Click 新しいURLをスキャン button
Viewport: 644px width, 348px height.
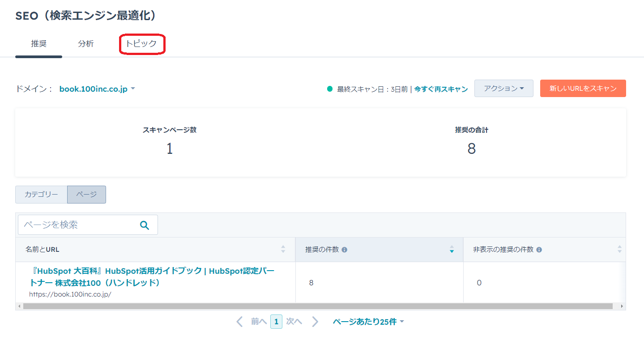click(583, 89)
